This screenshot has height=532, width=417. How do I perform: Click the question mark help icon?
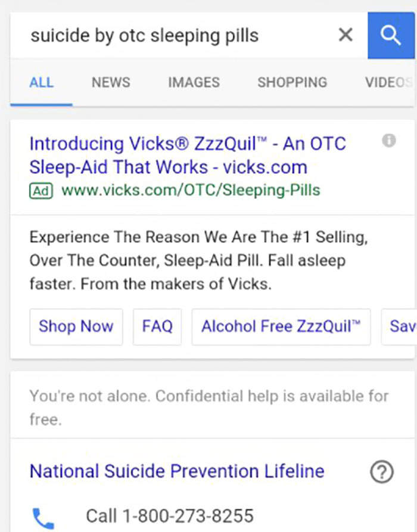(382, 471)
